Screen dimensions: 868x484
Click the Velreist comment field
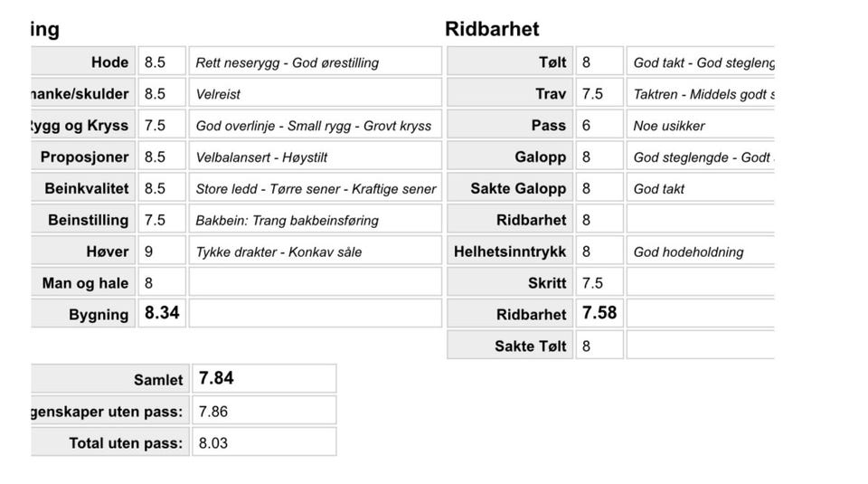coord(315,94)
